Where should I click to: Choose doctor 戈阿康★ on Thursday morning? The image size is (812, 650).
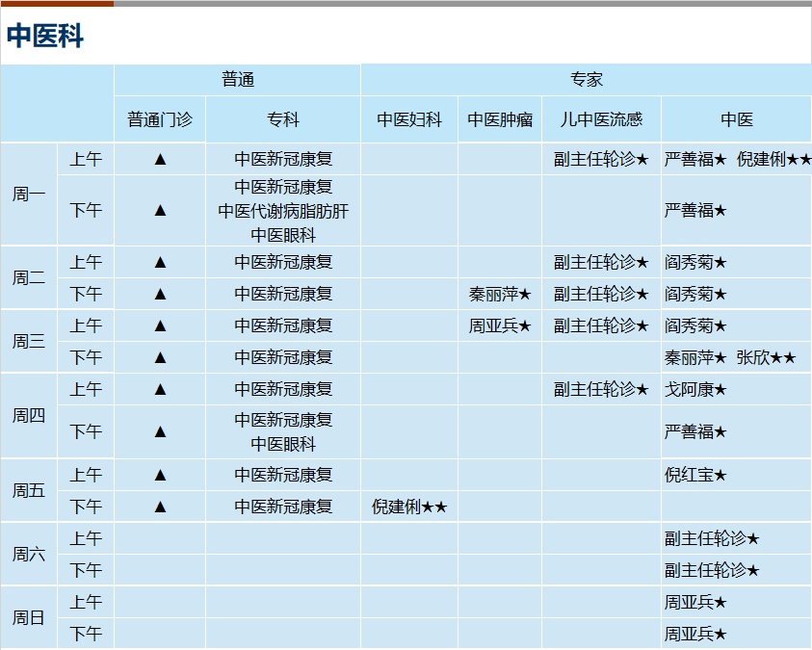pyautogui.click(x=695, y=389)
